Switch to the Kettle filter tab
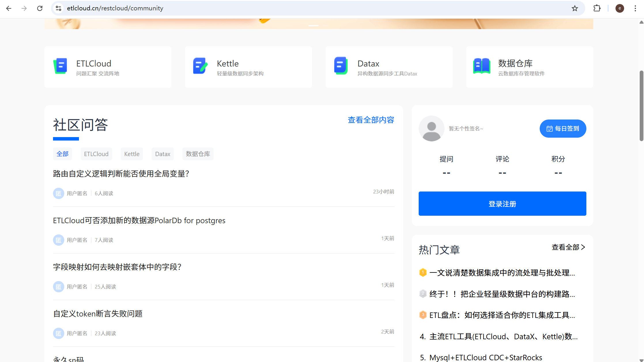This screenshot has width=644, height=362. click(x=132, y=154)
